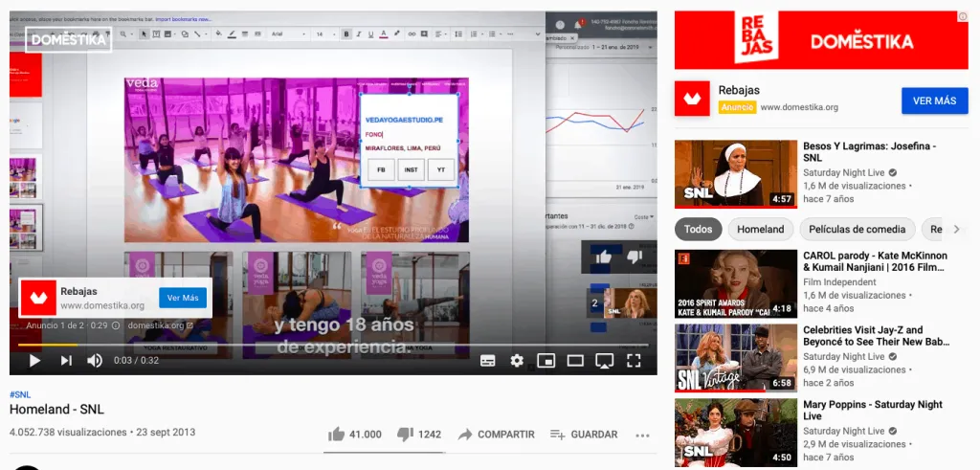Open www.domestika.org sidebar ad link
The height and width of the screenshot is (470, 980).
799,107
